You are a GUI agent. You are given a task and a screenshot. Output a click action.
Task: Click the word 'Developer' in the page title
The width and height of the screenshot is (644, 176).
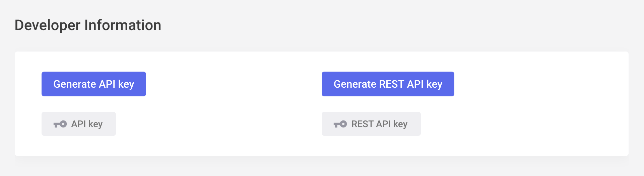(x=48, y=25)
